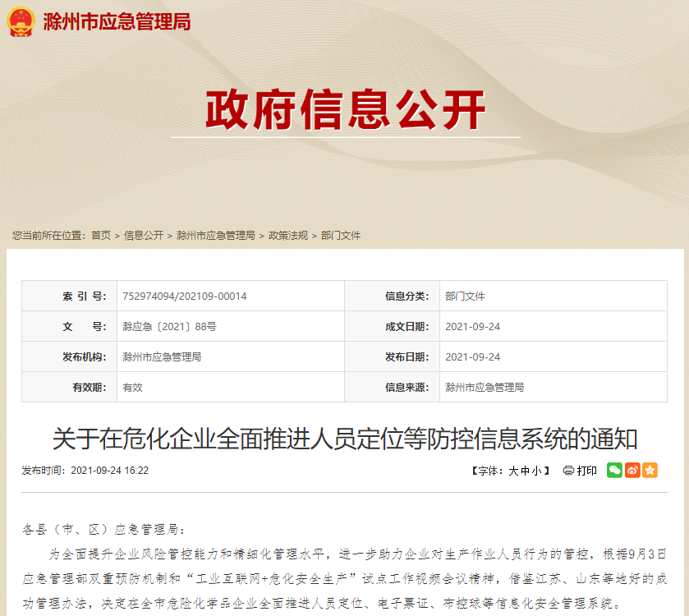
Task: Click the 滁州市应急管理局 site title
Action: pyautogui.click(x=117, y=21)
